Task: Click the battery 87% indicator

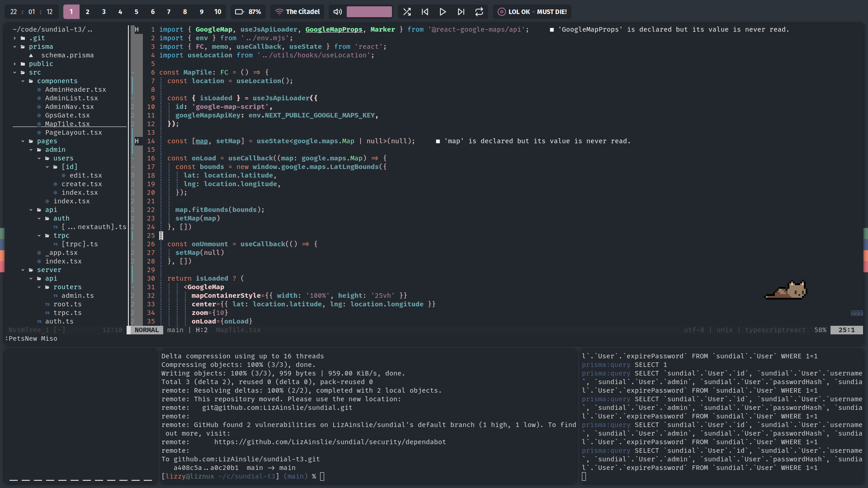Action: pos(248,12)
